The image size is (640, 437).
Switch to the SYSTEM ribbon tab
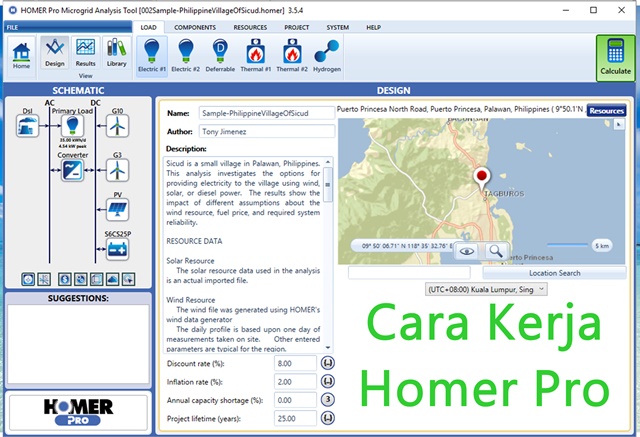[x=338, y=27]
